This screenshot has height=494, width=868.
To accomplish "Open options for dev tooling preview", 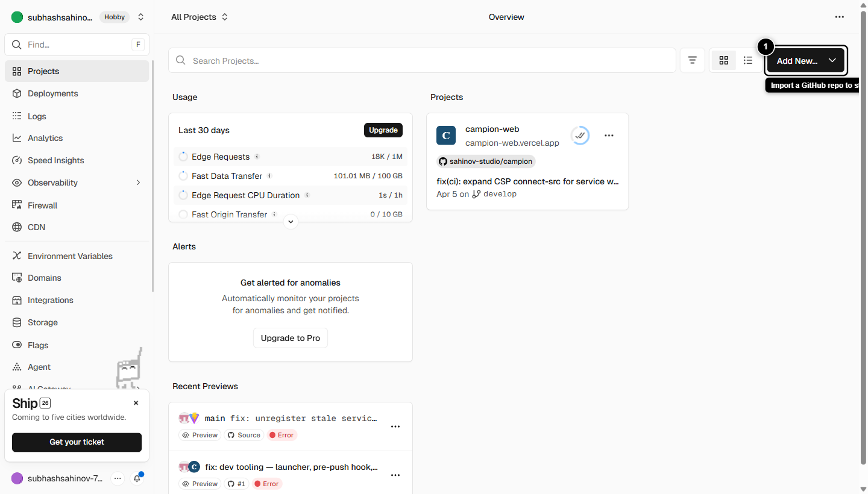I will [x=395, y=475].
